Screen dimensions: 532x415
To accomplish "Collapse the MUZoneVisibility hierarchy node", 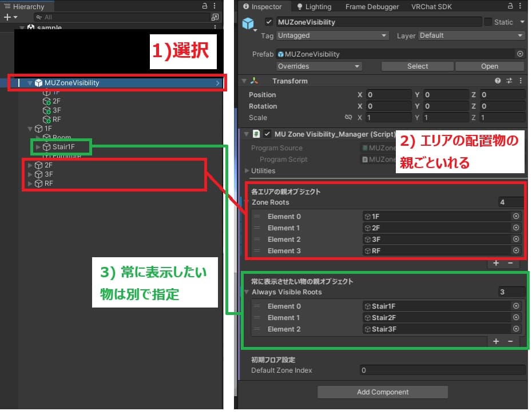I will coord(30,83).
